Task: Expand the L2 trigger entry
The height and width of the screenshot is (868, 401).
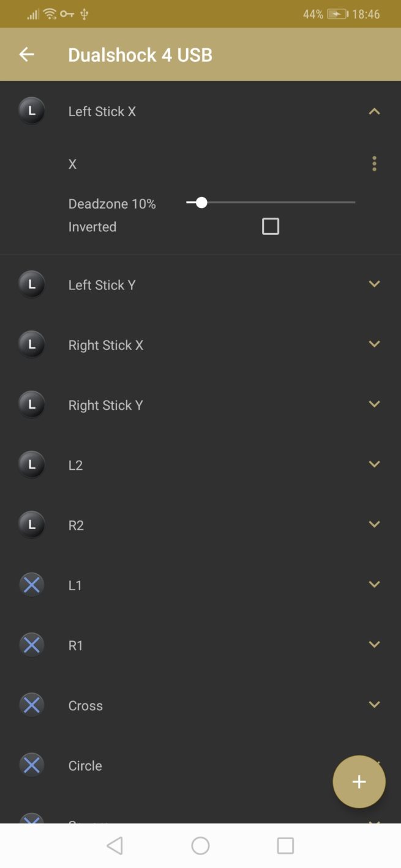Action: click(374, 465)
